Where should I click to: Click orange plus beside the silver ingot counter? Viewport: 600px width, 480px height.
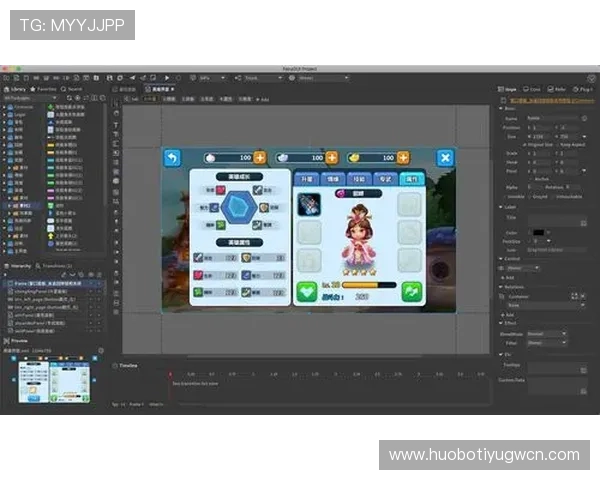tap(332, 158)
